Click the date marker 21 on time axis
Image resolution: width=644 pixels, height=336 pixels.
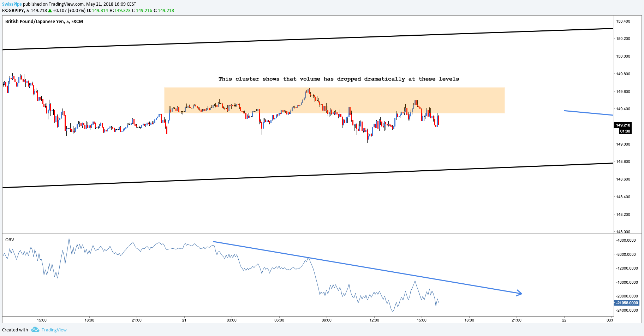point(184,320)
